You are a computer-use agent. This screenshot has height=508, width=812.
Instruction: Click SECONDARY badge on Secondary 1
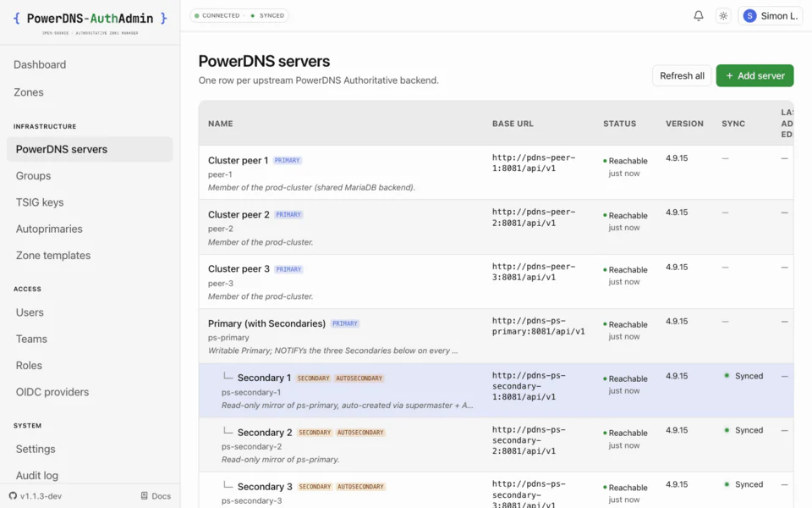(313, 378)
